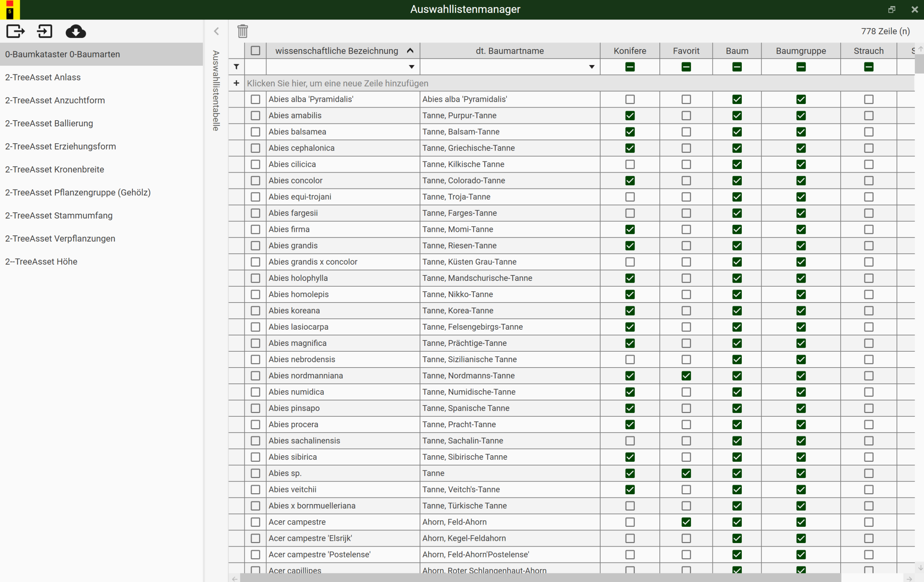Click the scroll-down arrow of vertical scrollbar
The height and width of the screenshot is (582, 924).
[x=920, y=568]
